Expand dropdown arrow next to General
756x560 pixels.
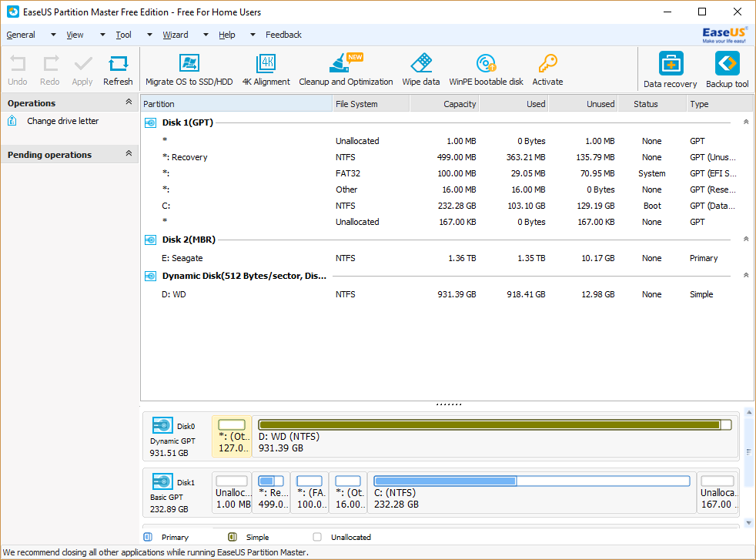coord(54,35)
